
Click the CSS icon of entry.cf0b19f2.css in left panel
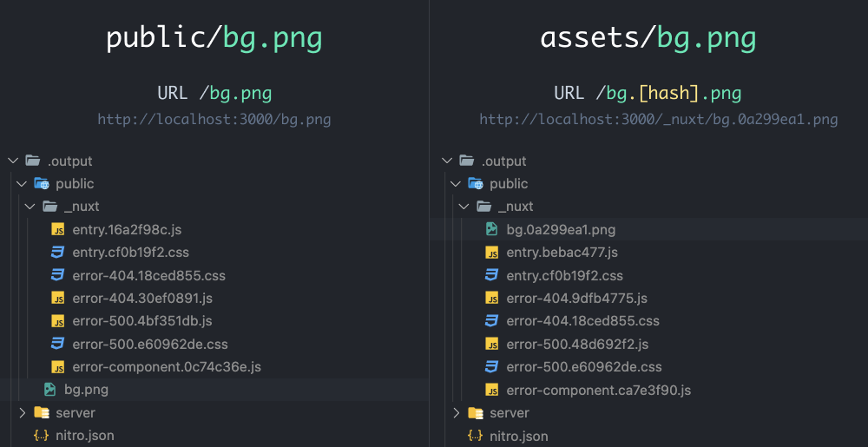click(57, 253)
